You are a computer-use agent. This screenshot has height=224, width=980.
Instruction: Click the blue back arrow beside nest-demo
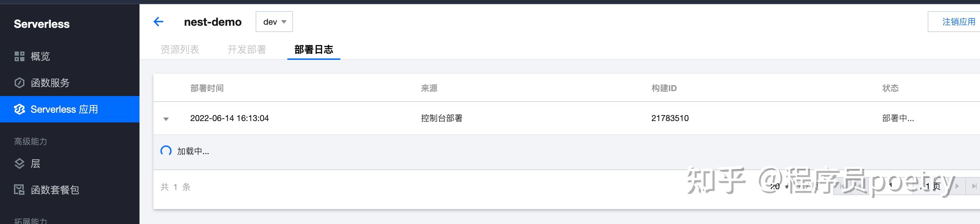pyautogui.click(x=159, y=22)
